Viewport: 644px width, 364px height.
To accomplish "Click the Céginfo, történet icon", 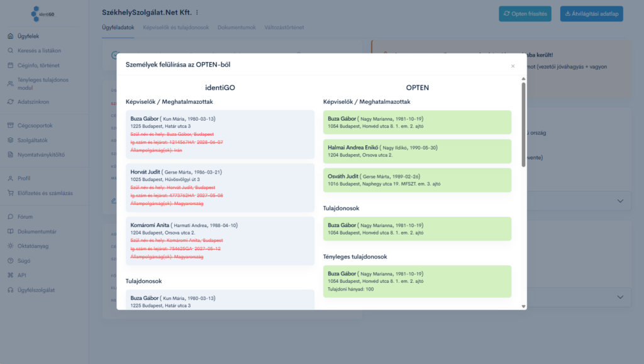I will [x=10, y=65].
